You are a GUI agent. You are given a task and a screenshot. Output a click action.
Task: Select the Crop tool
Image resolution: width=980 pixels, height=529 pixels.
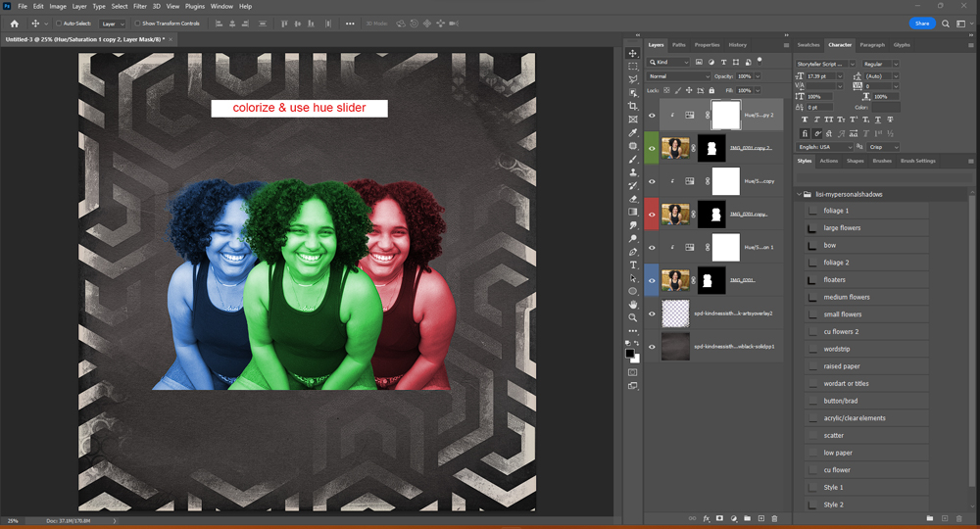point(632,106)
